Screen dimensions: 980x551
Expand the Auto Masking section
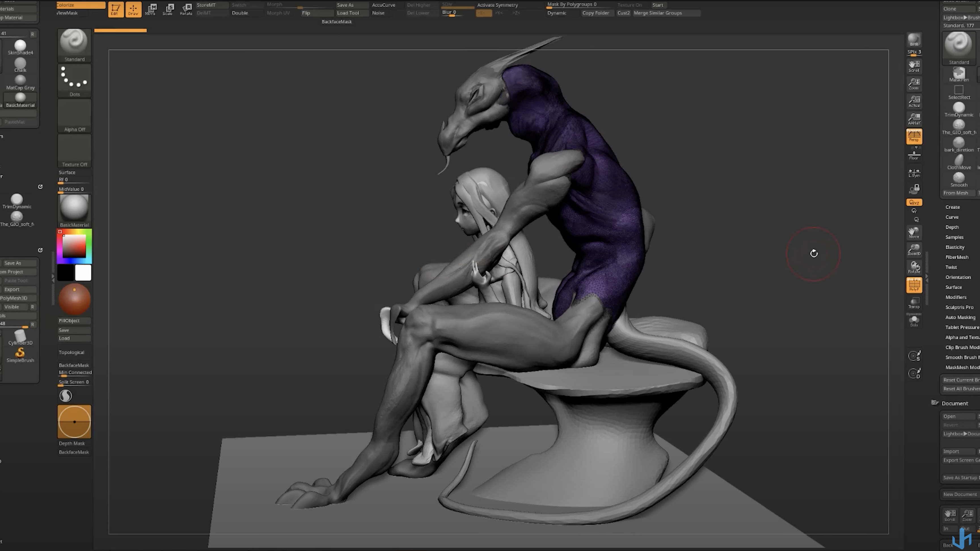[x=960, y=317]
